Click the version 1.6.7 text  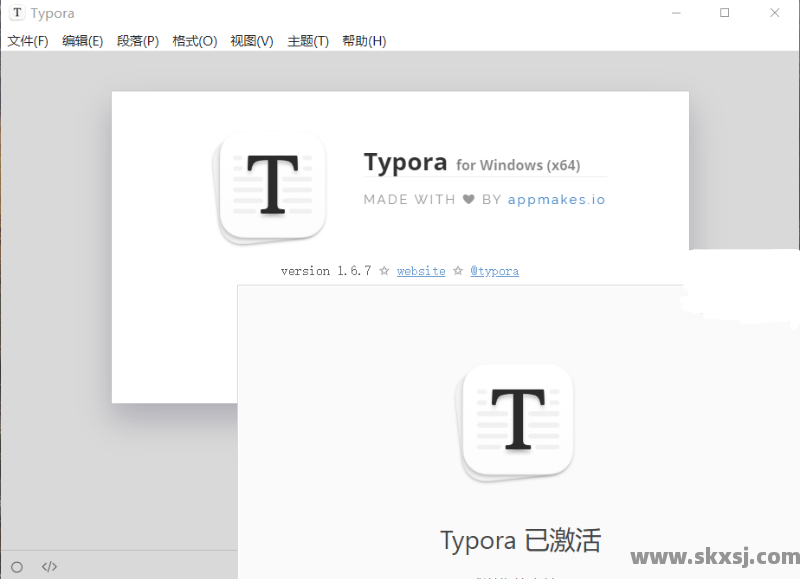[x=325, y=270]
